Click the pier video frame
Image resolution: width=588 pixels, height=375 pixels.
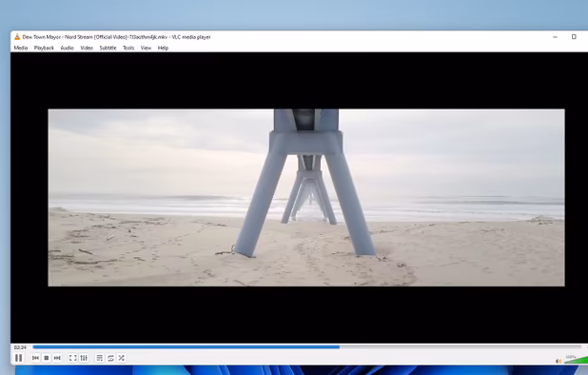click(x=306, y=198)
